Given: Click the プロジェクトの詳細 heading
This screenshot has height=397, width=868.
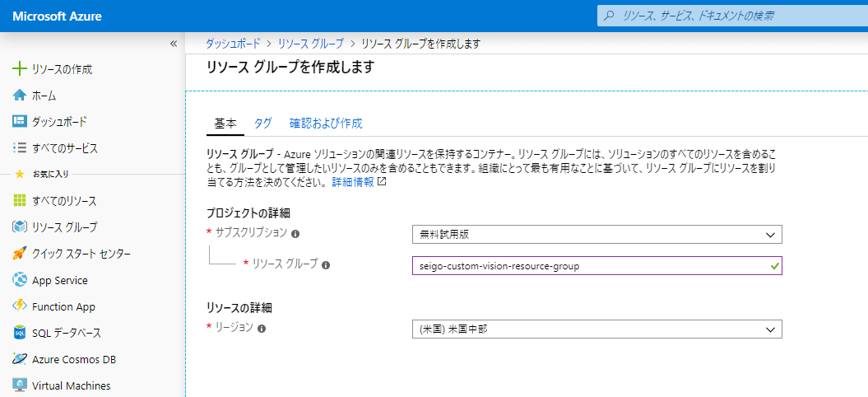Looking at the screenshot, I should tap(248, 213).
